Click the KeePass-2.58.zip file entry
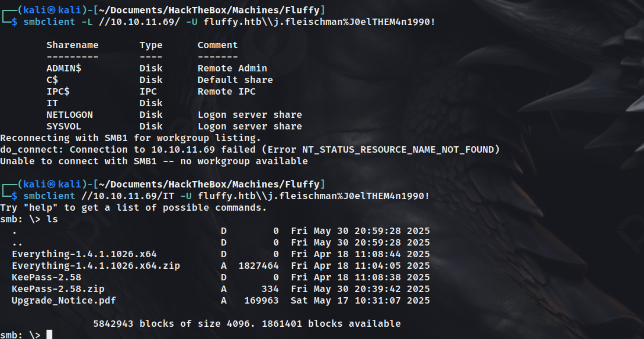The height and width of the screenshot is (339, 644). [58, 289]
